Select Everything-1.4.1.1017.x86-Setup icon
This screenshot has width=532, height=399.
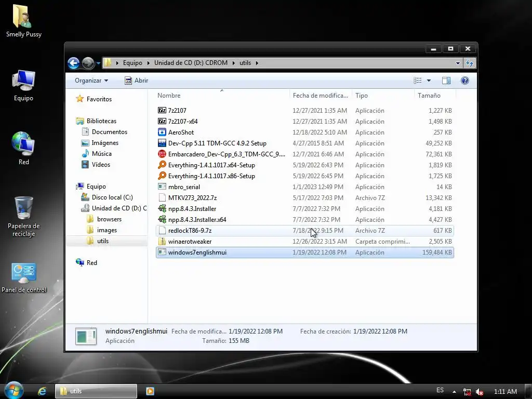click(162, 176)
